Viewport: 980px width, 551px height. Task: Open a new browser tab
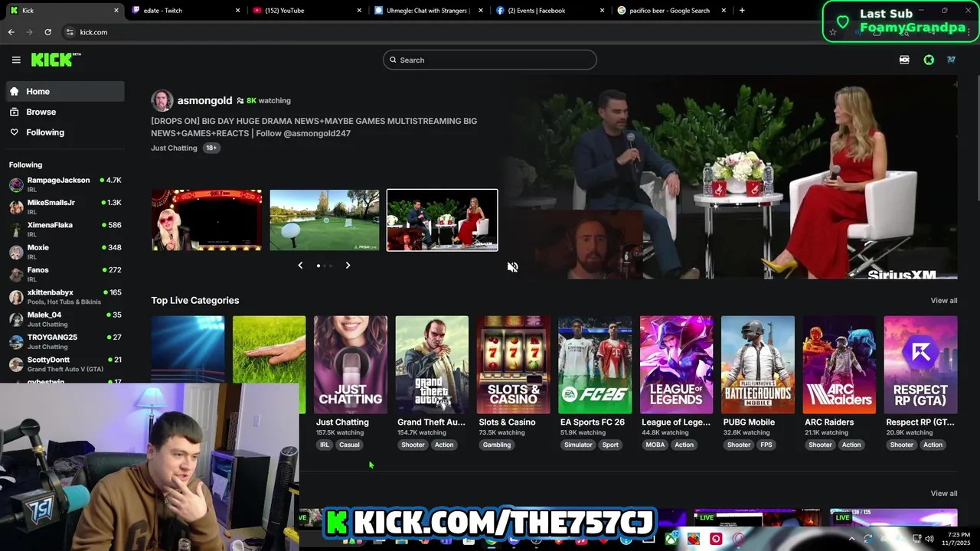point(742,11)
